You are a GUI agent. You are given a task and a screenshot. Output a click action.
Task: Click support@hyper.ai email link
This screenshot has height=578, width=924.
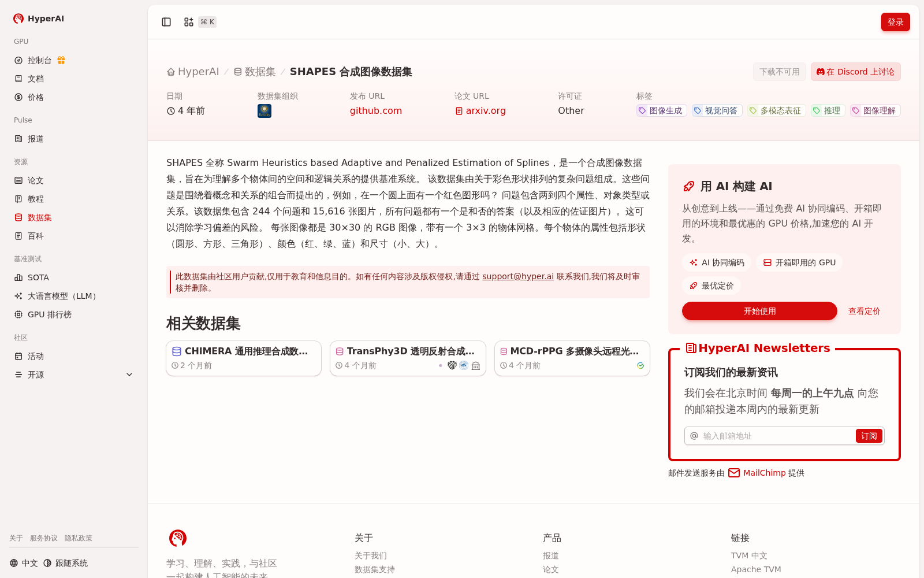click(x=518, y=276)
